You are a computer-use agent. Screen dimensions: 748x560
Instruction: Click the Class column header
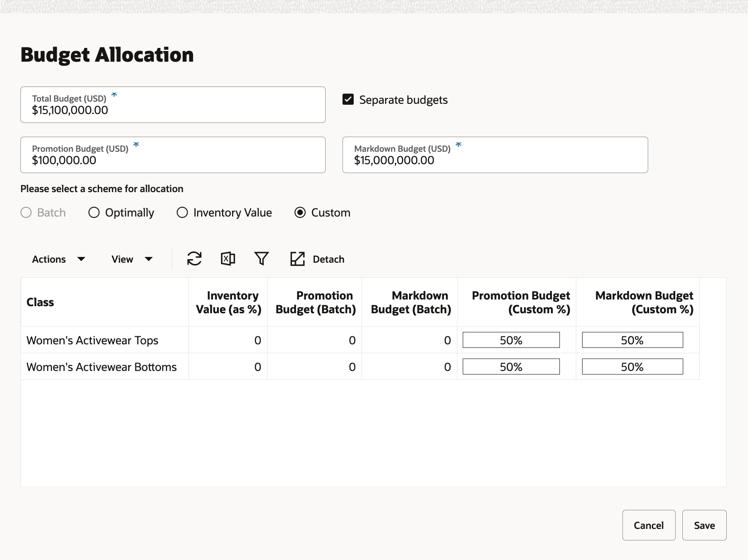point(40,302)
